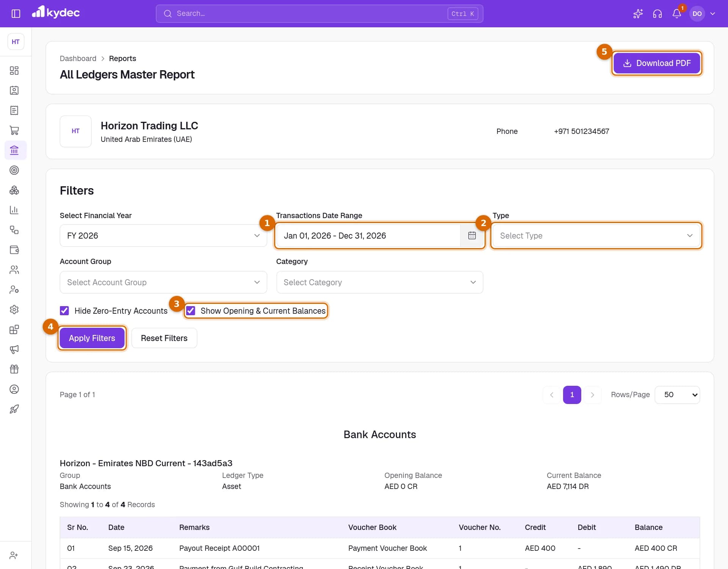Click the Download PDF button
728x569 pixels.
tap(657, 63)
